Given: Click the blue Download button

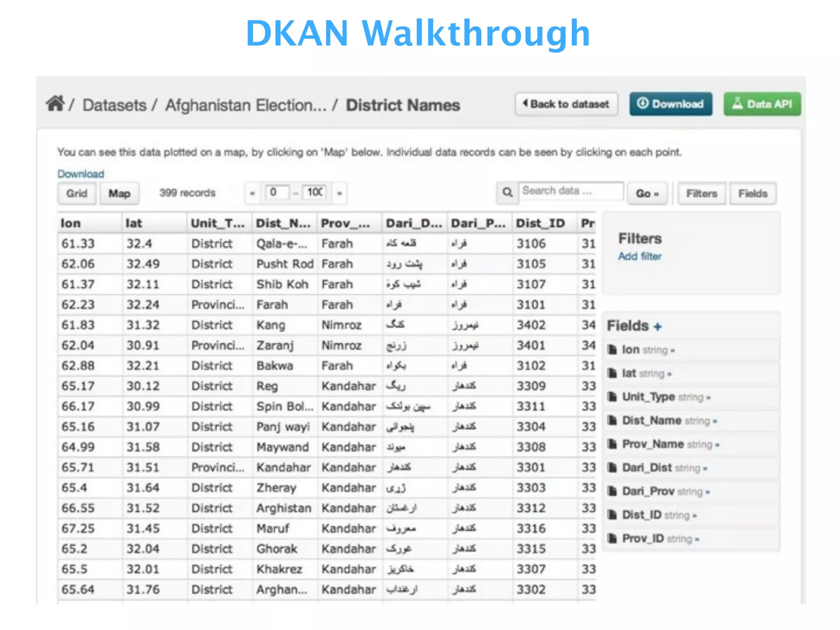Looking at the screenshot, I should [671, 104].
